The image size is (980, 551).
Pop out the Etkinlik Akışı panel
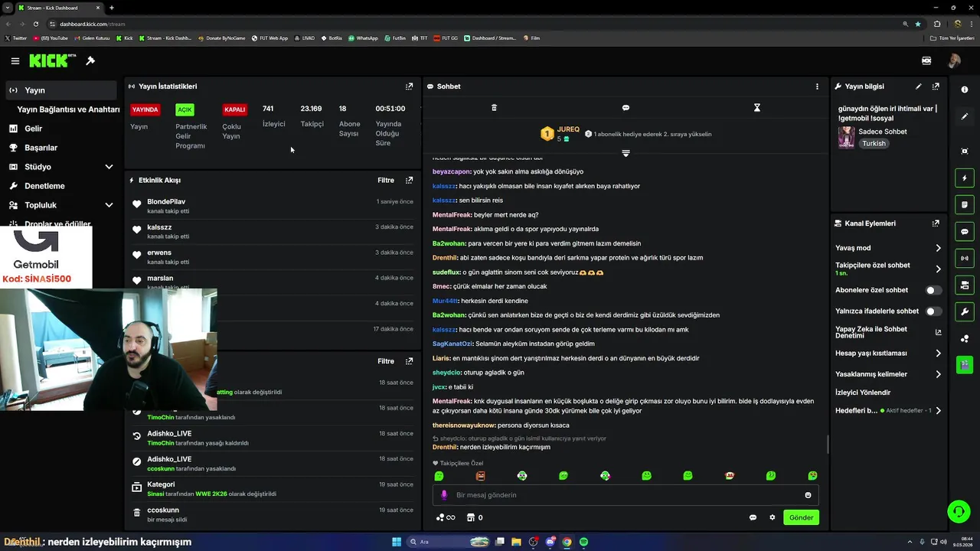[409, 181]
